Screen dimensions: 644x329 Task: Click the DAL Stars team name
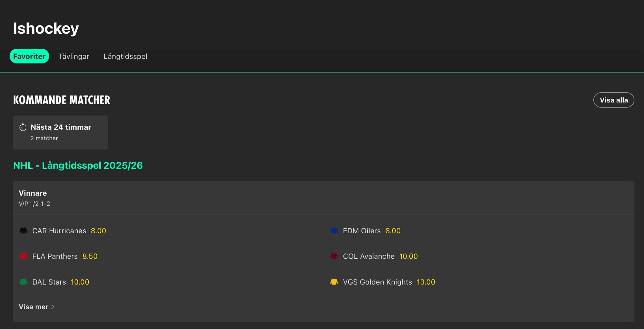[49, 282]
